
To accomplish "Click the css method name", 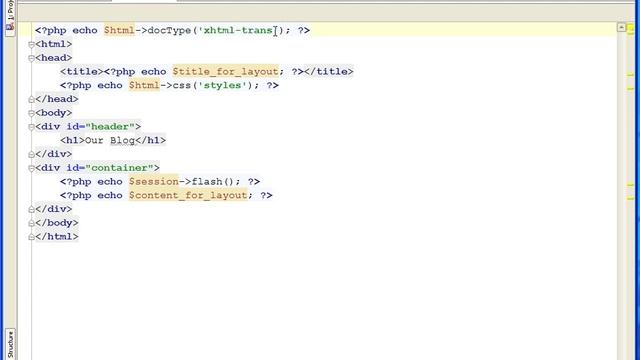I will (x=182, y=85).
